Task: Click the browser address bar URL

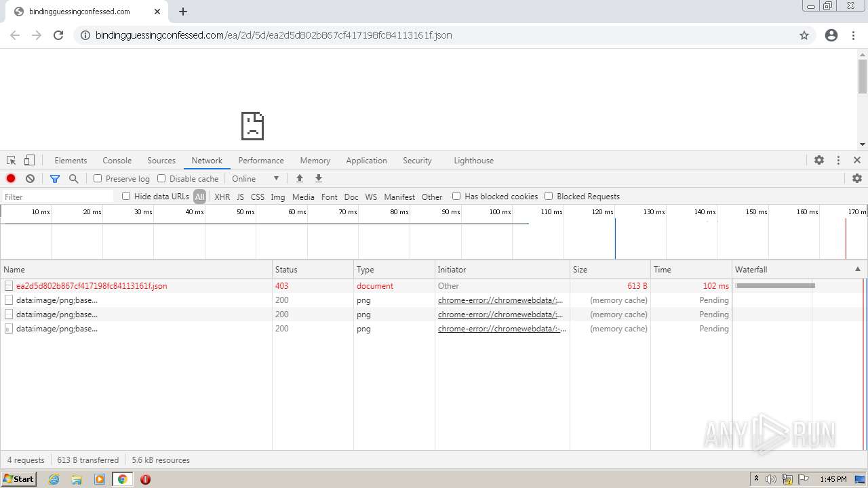Action: click(273, 35)
